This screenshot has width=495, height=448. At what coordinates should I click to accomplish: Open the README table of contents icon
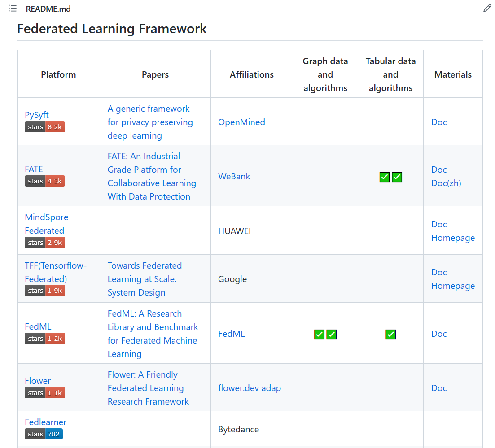click(13, 9)
